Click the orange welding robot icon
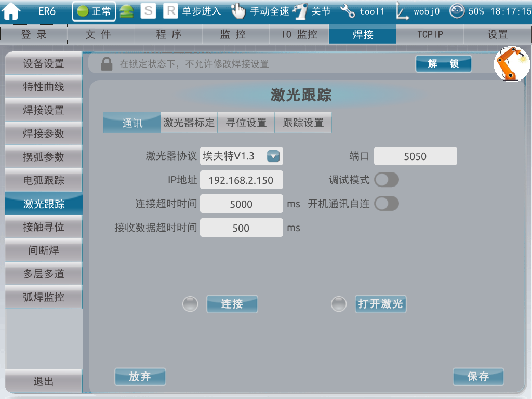The height and width of the screenshot is (399, 532). 511,64
